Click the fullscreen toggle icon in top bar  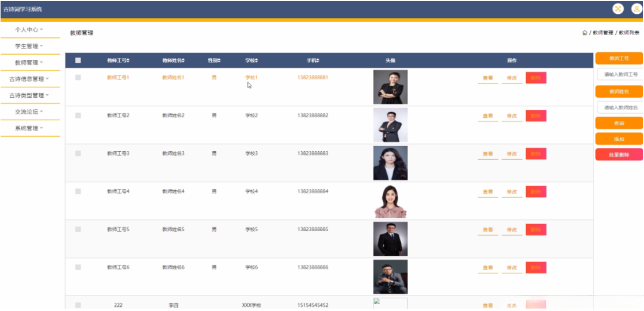click(x=618, y=9)
